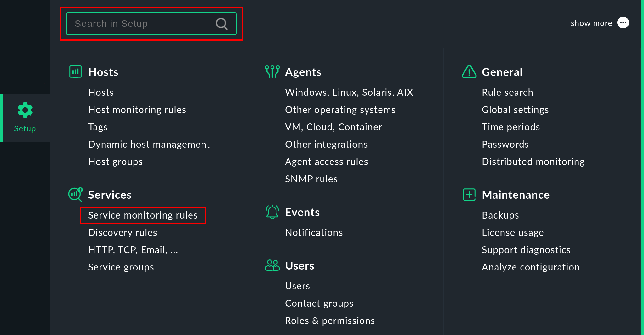Click the Hosts section icon
644x335 pixels.
click(x=75, y=72)
